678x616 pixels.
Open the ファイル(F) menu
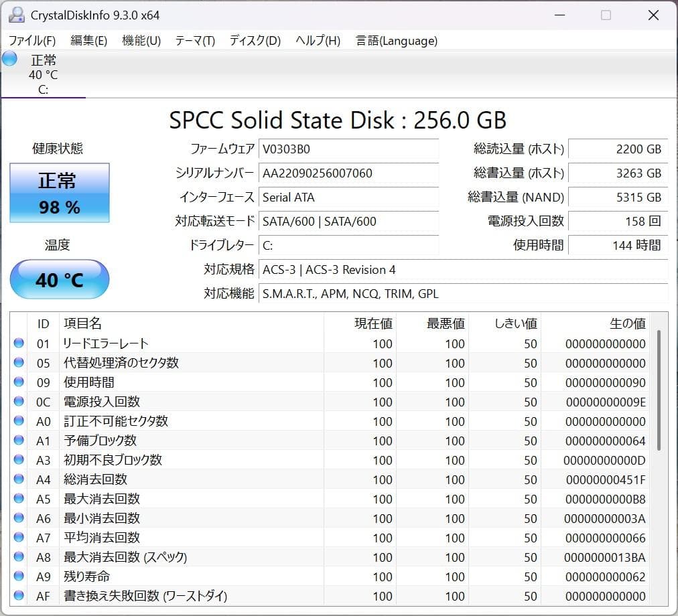tap(31, 40)
